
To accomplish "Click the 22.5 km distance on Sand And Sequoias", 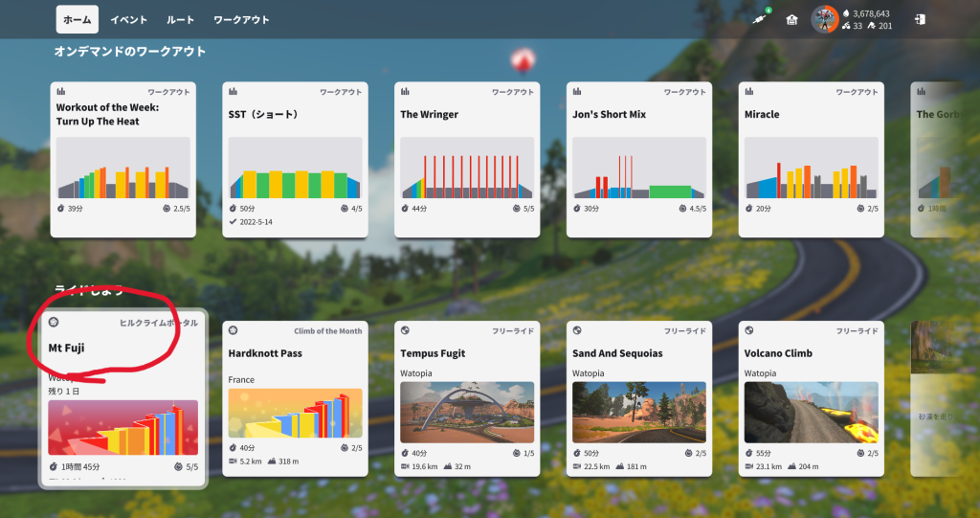I will [597, 466].
